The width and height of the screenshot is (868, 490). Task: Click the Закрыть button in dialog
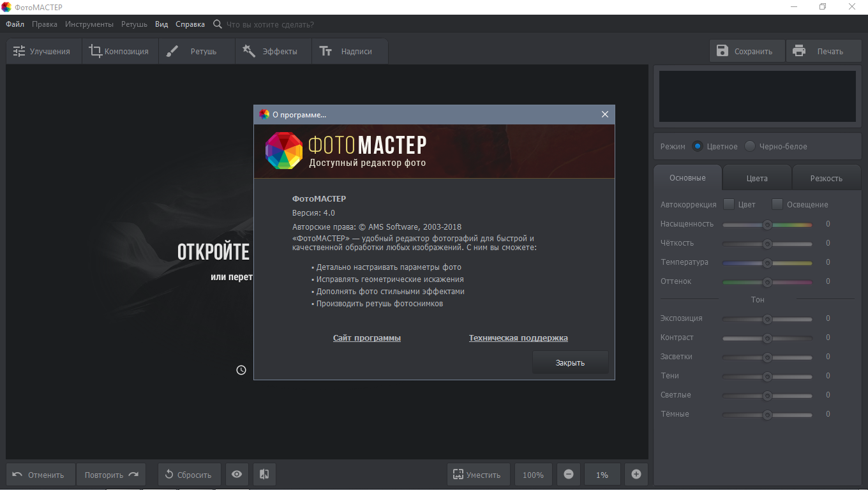(570, 362)
